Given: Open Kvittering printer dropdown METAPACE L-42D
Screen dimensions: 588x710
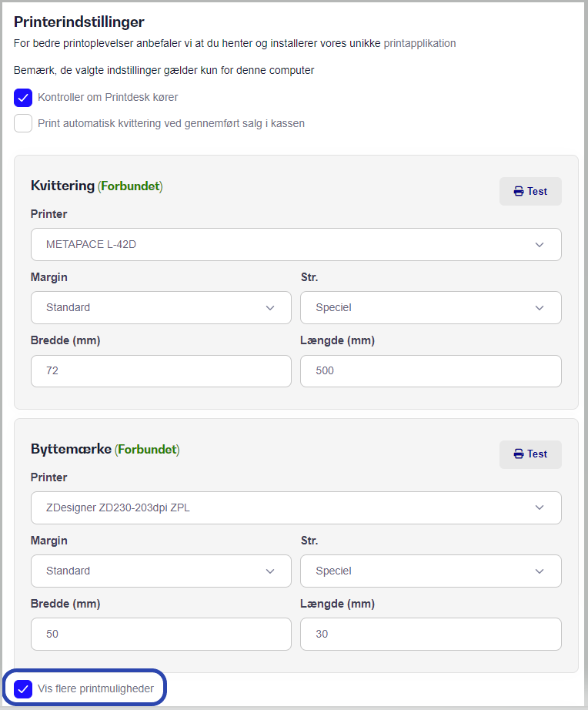Looking at the screenshot, I should pos(296,245).
